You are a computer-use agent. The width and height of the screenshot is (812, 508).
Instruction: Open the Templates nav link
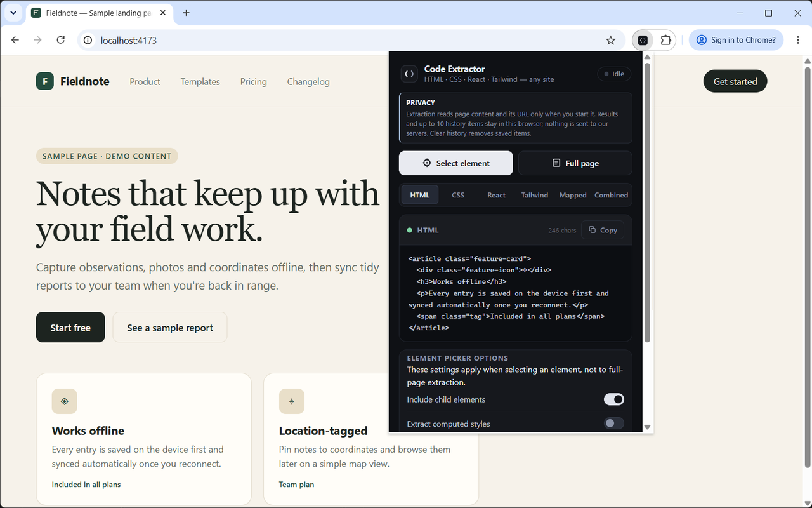(x=200, y=81)
